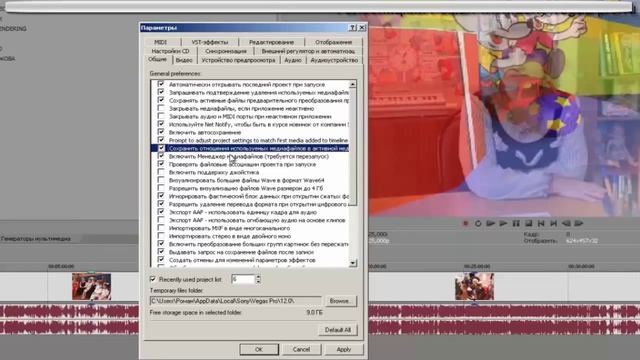Close the Параметры dialog with the X

[x=362, y=28]
